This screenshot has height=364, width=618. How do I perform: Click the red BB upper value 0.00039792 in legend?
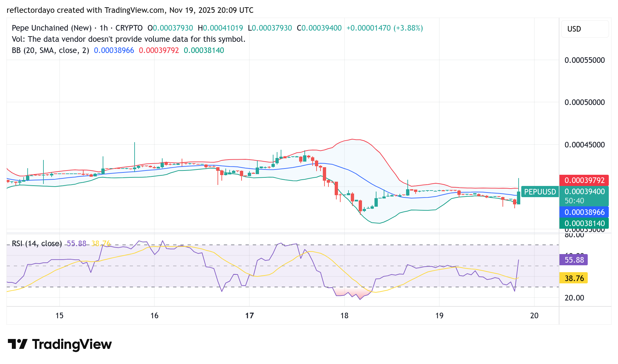(159, 50)
